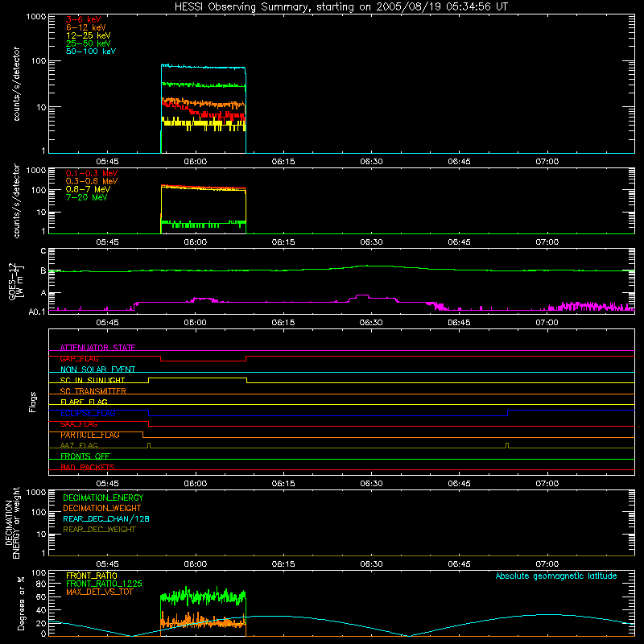644x644 pixels.
Task: Pick the cyan 50-100 keV legend label
Action: (x=90, y=52)
